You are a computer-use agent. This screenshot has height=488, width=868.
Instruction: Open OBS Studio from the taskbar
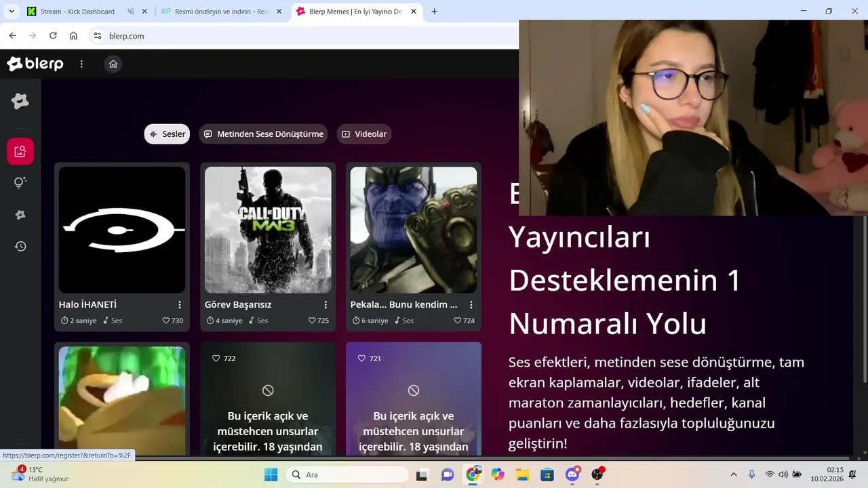coord(597,474)
